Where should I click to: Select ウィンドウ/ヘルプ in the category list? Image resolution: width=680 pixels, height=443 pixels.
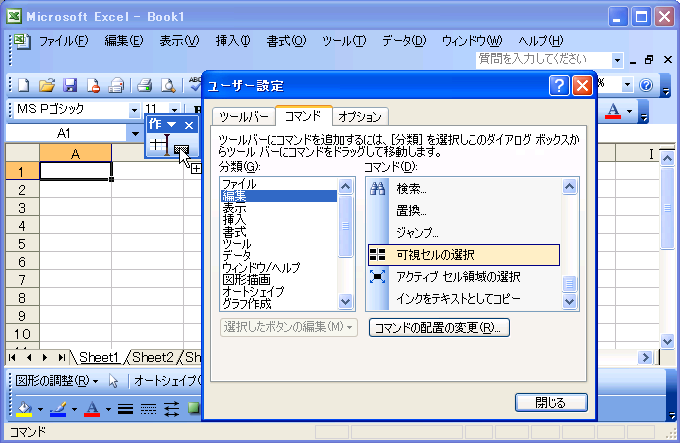(x=279, y=267)
